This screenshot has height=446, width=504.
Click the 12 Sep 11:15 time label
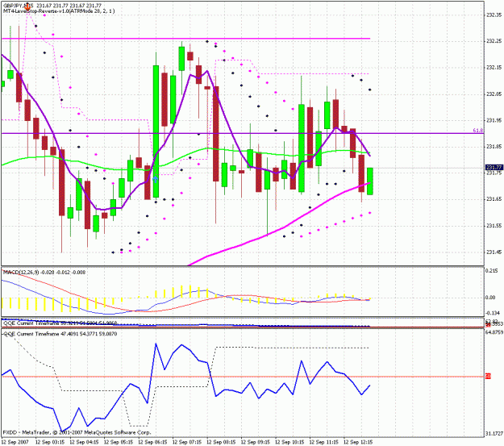point(324,442)
